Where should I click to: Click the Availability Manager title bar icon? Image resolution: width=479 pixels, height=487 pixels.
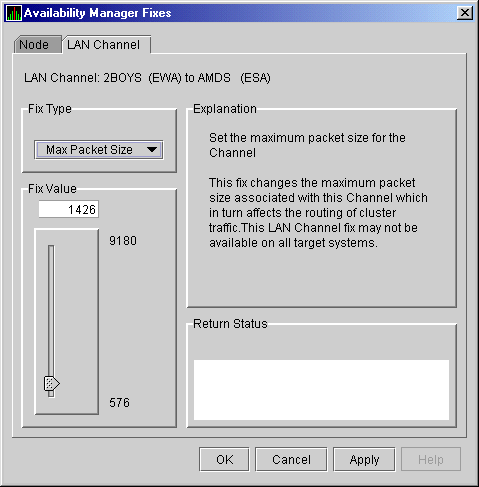point(14,13)
